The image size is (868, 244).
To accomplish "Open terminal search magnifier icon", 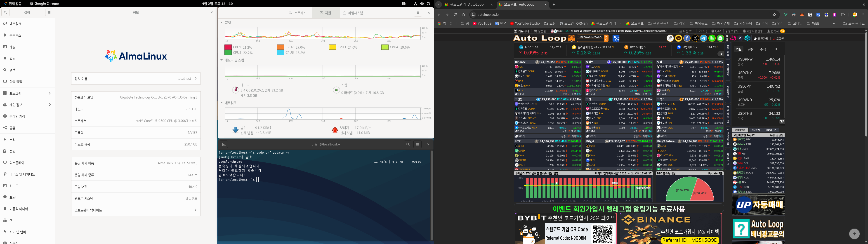I will pyautogui.click(x=408, y=144).
